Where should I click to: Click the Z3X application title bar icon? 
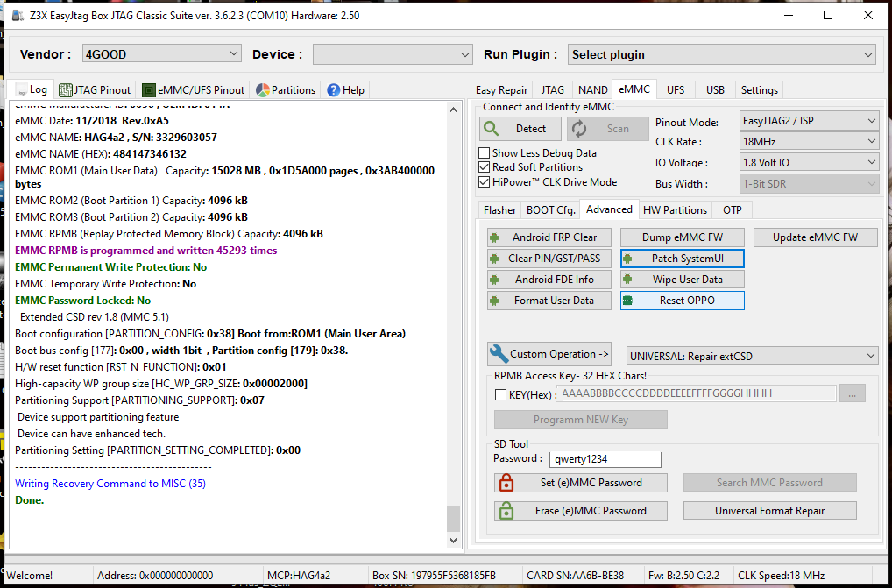(x=18, y=16)
